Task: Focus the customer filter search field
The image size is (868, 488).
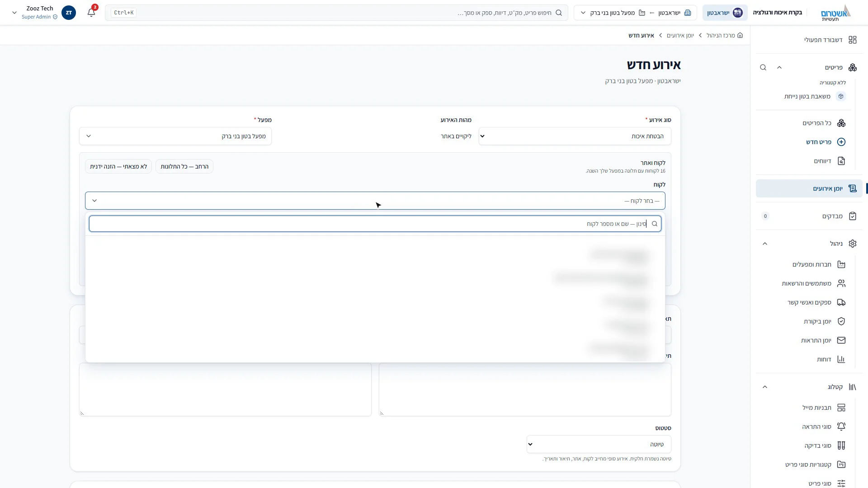Action: point(375,224)
